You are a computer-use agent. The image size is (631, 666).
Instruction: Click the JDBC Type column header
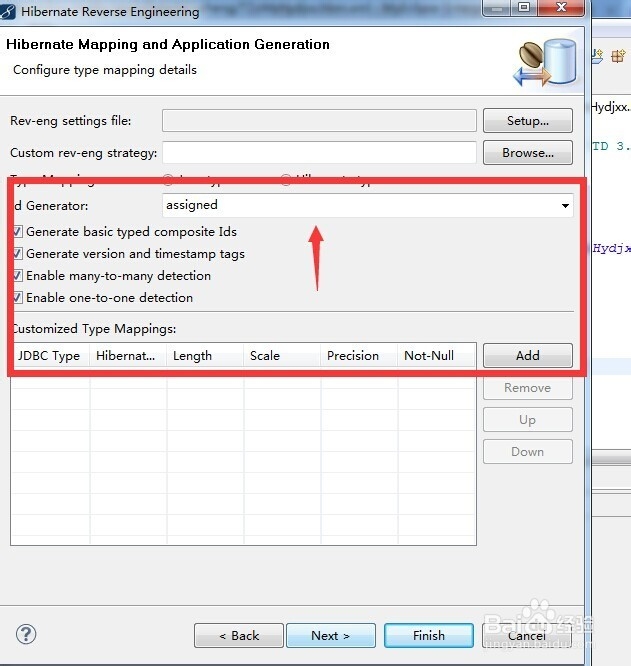point(51,356)
